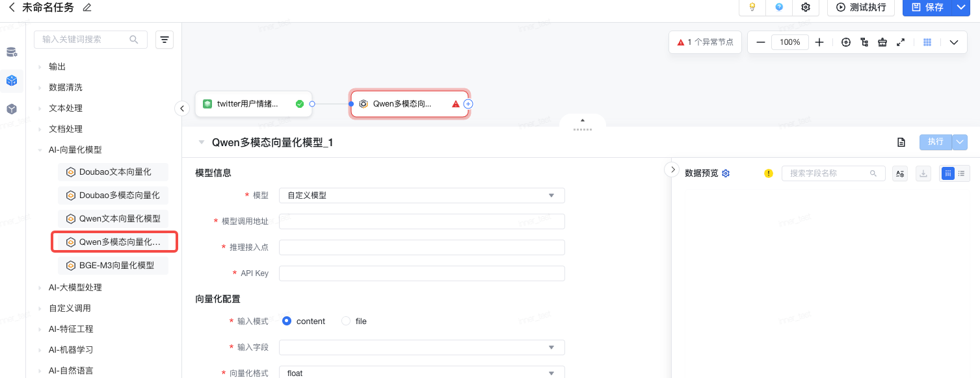The height and width of the screenshot is (378, 980).
Task: Select the Qwen多模态向 node on canvas
Action: pos(410,104)
